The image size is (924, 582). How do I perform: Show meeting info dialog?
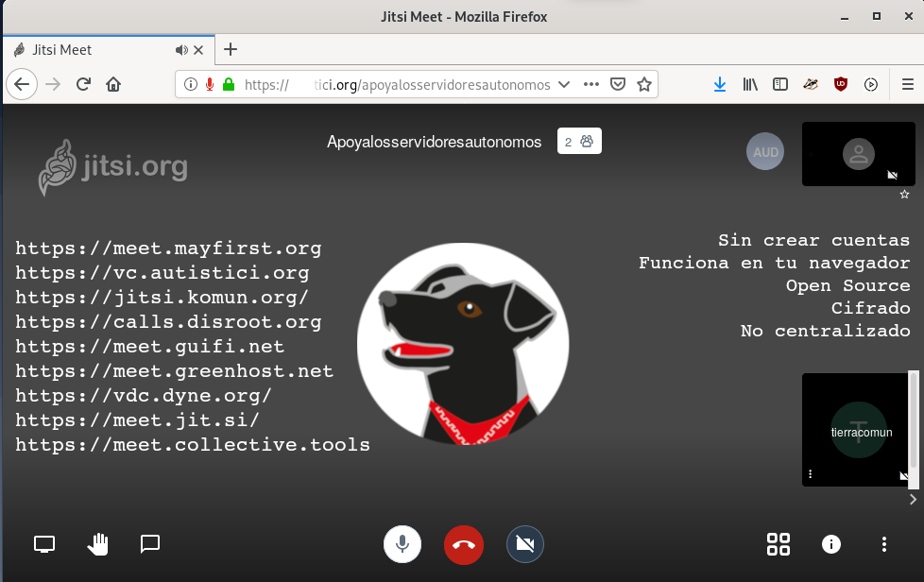click(831, 544)
